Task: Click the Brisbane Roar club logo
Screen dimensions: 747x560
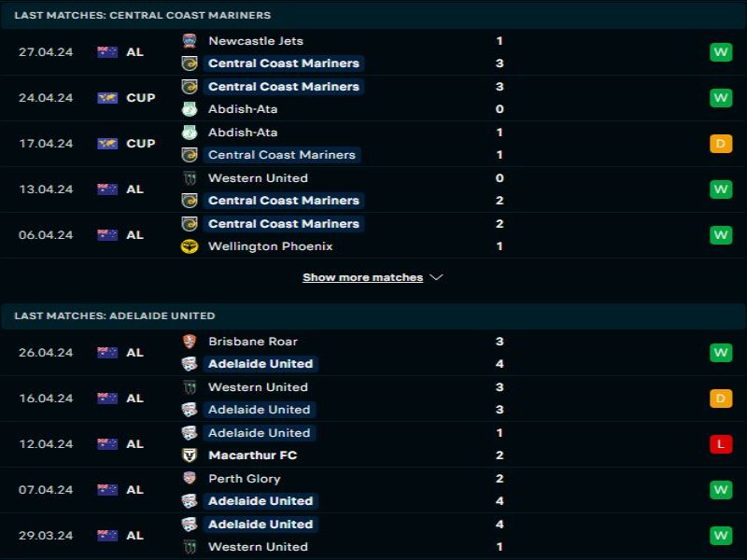Action: click(190, 342)
